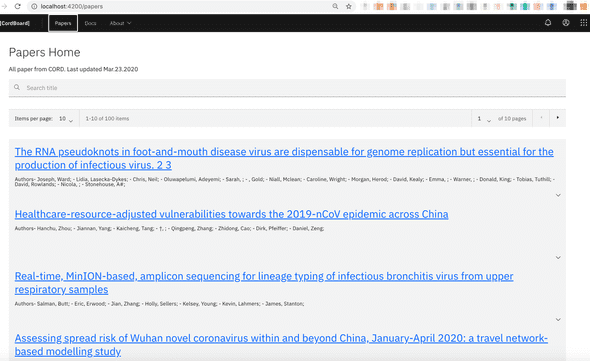
Task: Click the CordBoard logo in the header
Action: click(15, 23)
